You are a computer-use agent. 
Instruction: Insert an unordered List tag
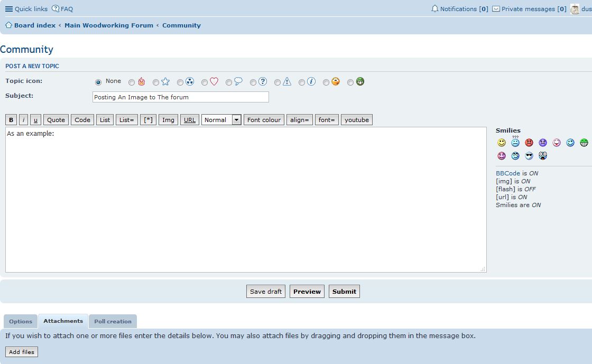click(105, 120)
